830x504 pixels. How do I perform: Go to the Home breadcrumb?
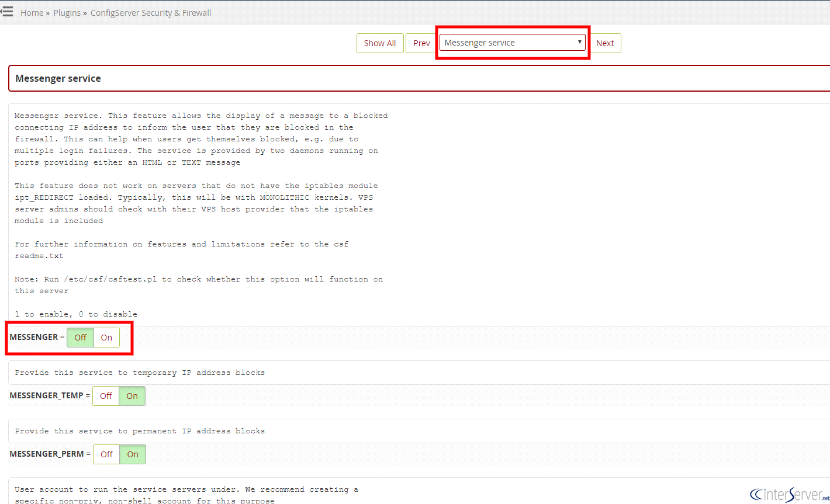point(32,12)
